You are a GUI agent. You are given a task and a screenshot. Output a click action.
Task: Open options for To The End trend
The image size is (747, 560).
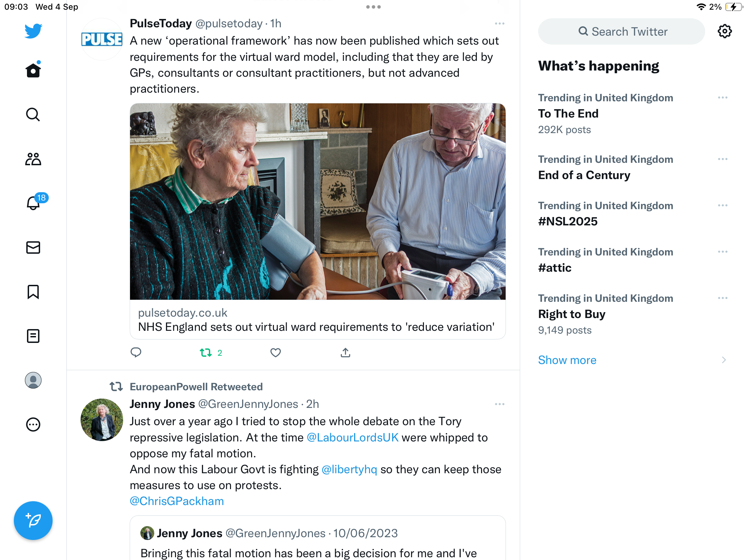click(723, 98)
